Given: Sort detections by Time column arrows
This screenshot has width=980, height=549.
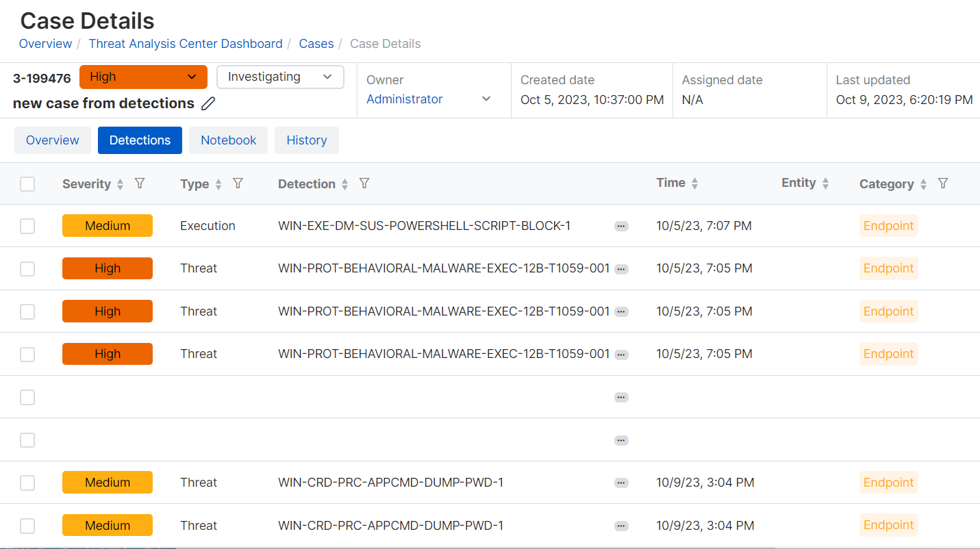Looking at the screenshot, I should [x=694, y=183].
